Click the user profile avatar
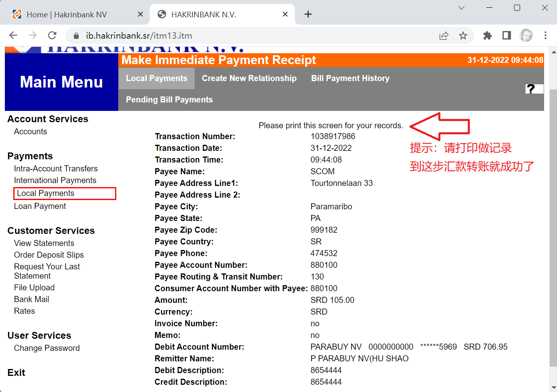557x392 pixels. (526, 35)
